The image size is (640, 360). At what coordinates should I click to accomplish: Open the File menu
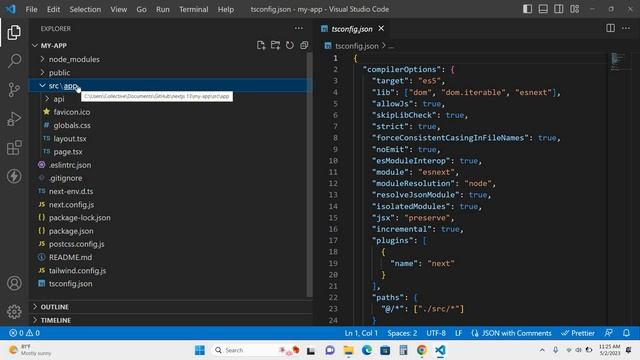[31, 9]
